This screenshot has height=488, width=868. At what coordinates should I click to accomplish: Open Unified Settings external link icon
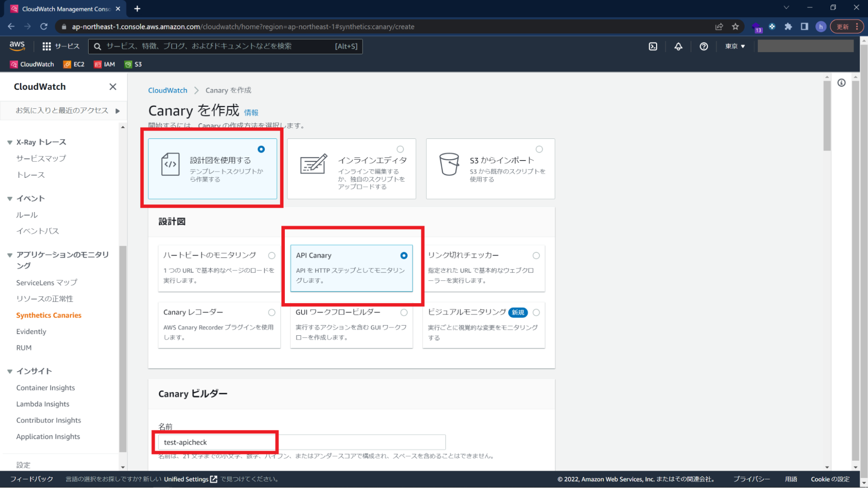point(214,479)
